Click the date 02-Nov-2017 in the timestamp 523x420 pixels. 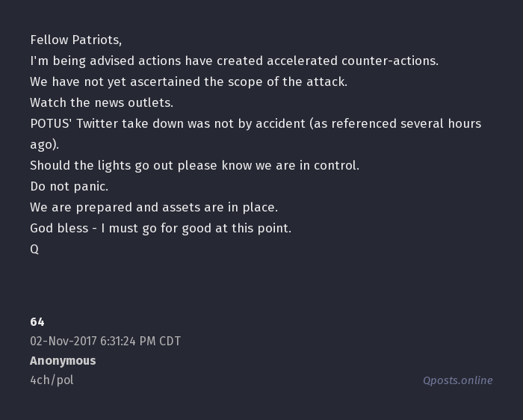coord(63,342)
